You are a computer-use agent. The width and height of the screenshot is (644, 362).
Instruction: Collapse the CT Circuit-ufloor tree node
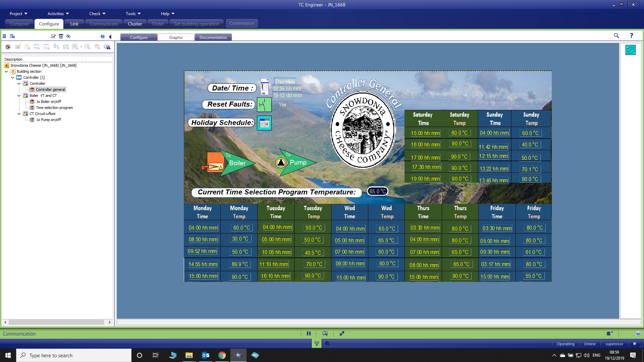(19, 114)
